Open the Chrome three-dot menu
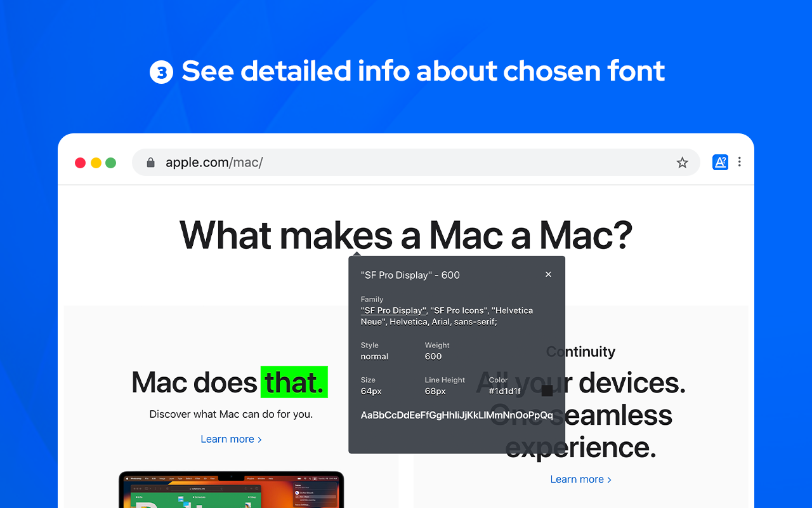Screen dimensions: 812x508 (740, 162)
